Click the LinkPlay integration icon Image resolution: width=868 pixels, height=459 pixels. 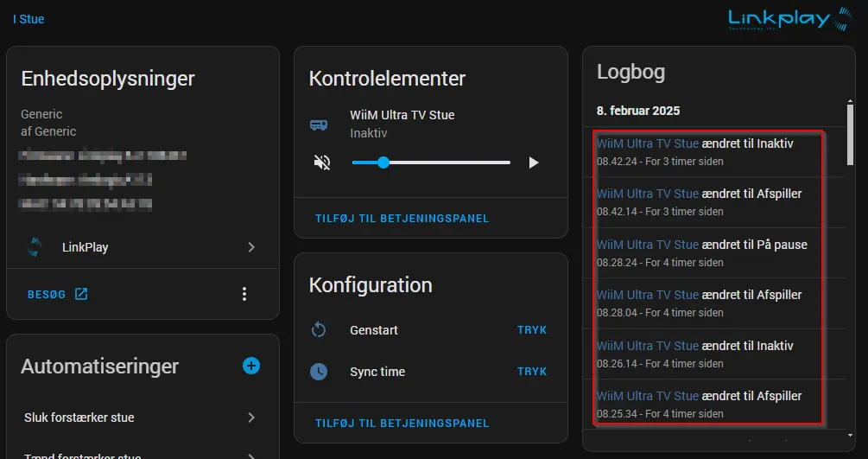pyautogui.click(x=35, y=247)
